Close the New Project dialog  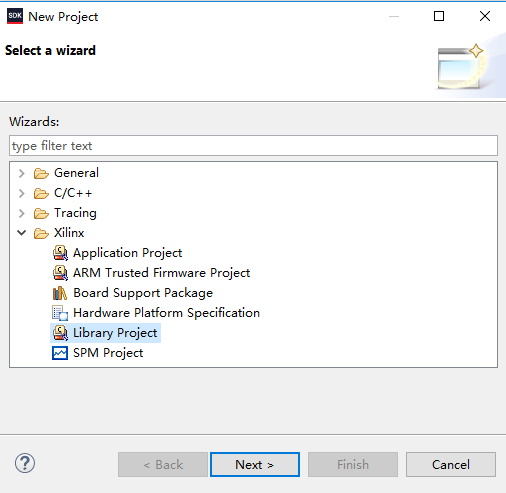click(485, 16)
